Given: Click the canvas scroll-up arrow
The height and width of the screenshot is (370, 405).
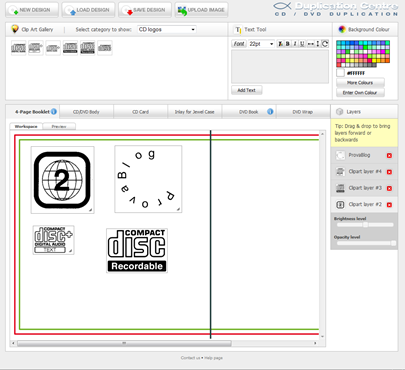Looking at the screenshot, I should 322,134.
